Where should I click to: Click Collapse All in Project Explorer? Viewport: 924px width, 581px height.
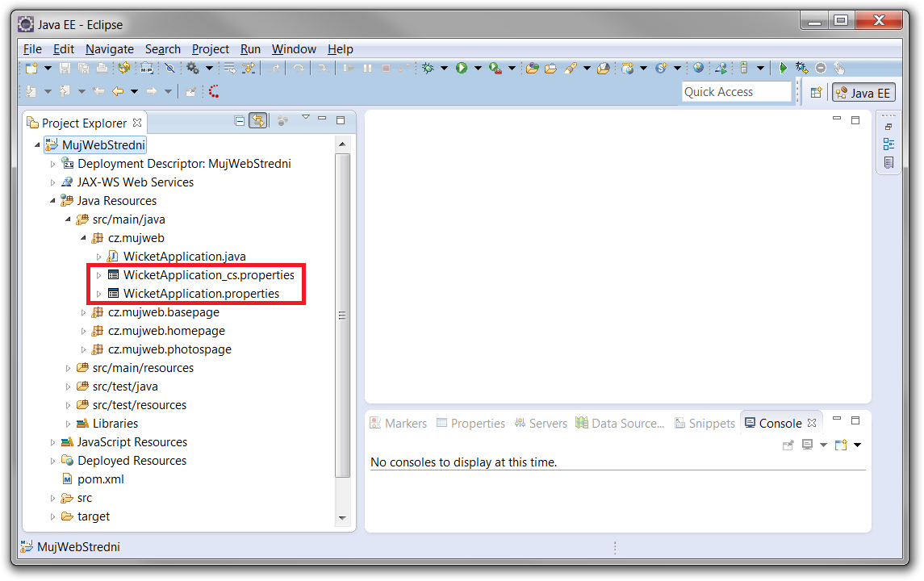(240, 121)
